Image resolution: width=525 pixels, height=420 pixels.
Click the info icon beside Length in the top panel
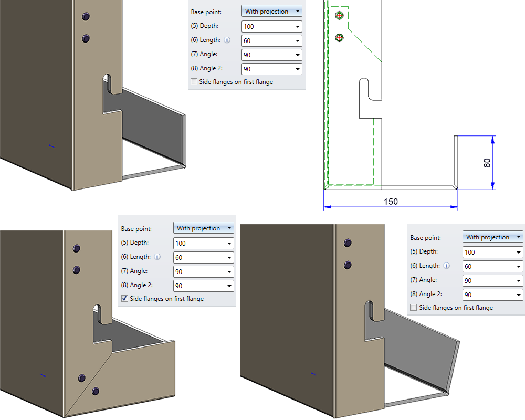227,40
